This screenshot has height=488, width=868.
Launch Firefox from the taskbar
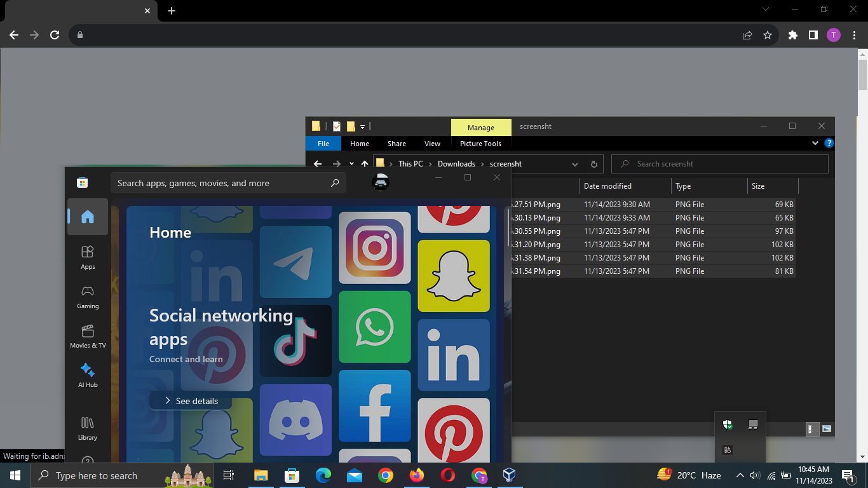coord(416,475)
